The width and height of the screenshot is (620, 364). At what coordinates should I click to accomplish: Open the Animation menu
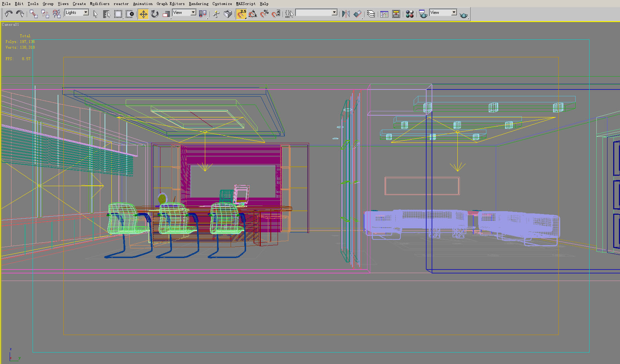pos(143,4)
